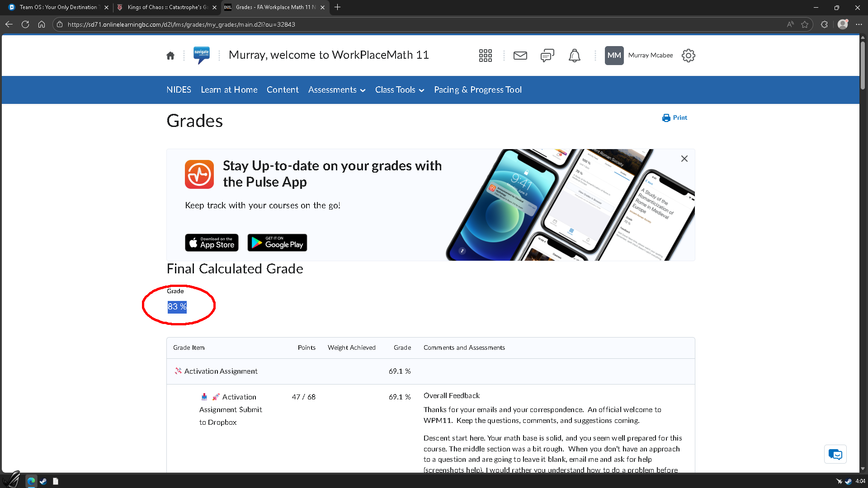Open the floating chat widget icon

coord(835,454)
